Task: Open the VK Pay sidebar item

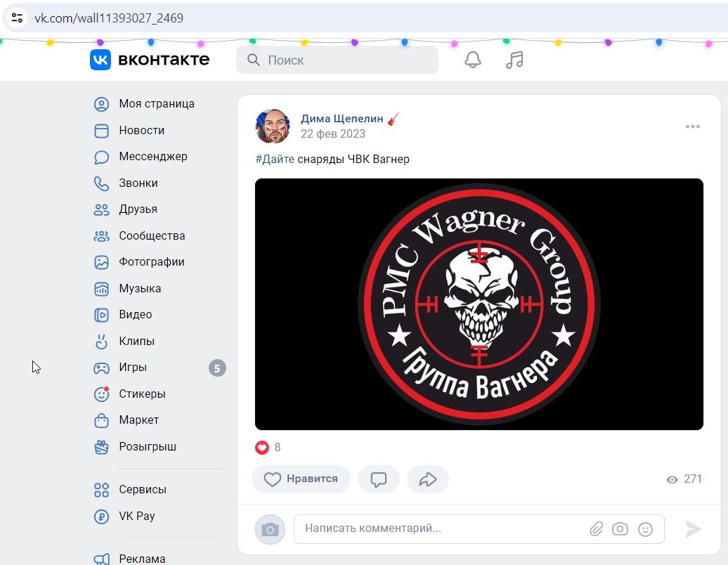Action: (137, 517)
